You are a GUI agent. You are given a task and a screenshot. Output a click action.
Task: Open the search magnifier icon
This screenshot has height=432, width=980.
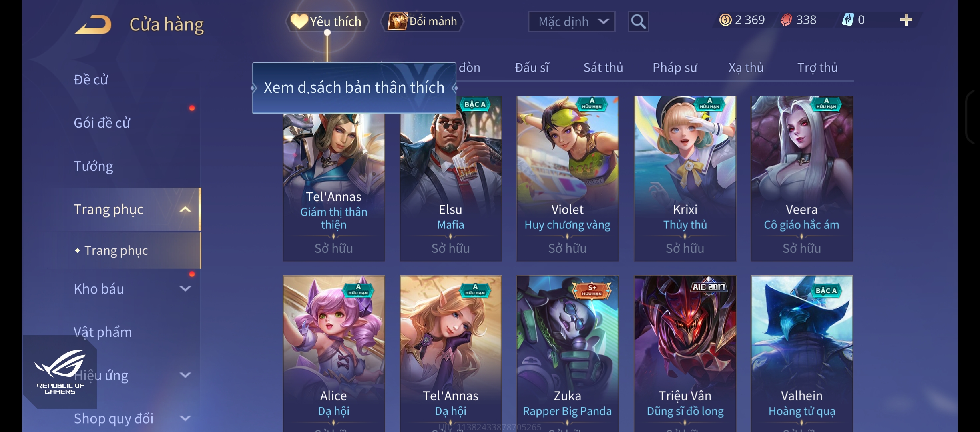point(638,22)
